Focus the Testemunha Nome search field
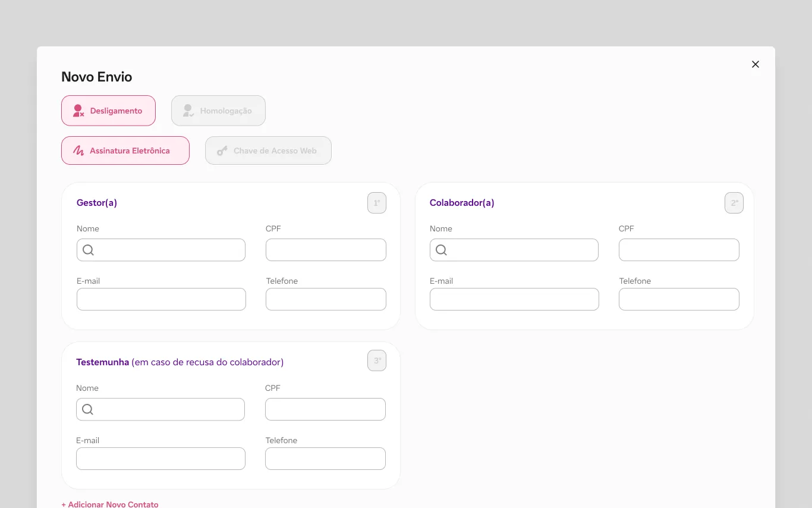The height and width of the screenshot is (508, 812). pyautogui.click(x=160, y=409)
